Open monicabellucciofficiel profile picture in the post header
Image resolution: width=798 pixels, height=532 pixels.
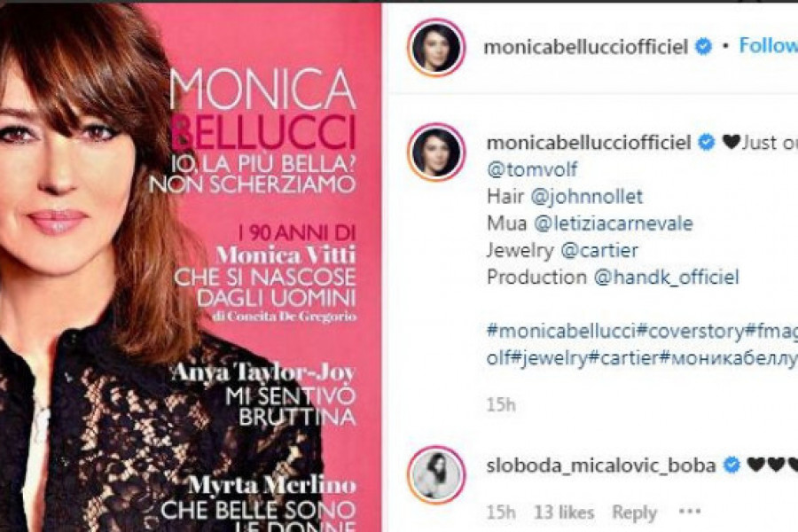436,47
